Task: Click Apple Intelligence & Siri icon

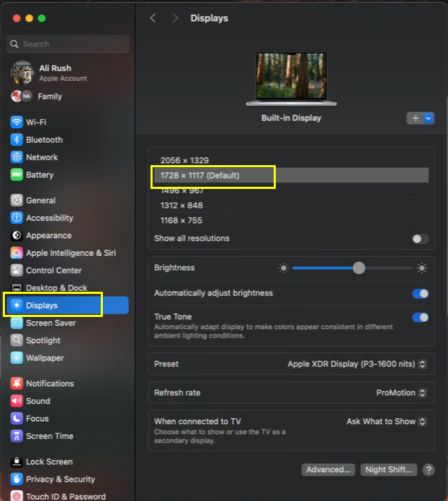Action: 17,253
